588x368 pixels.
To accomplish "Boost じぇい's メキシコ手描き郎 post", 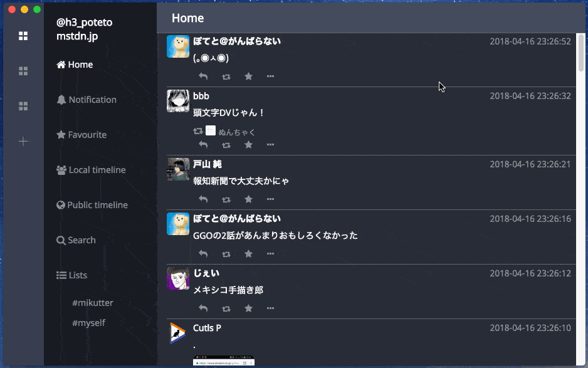I will click(x=226, y=308).
